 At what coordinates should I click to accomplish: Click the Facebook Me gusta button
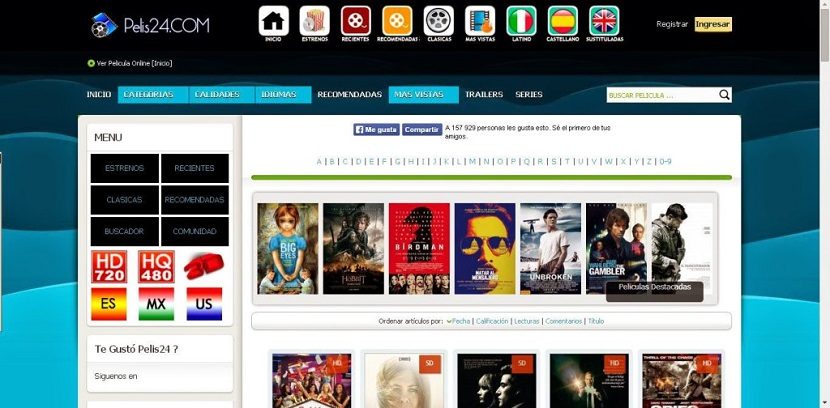tap(376, 130)
